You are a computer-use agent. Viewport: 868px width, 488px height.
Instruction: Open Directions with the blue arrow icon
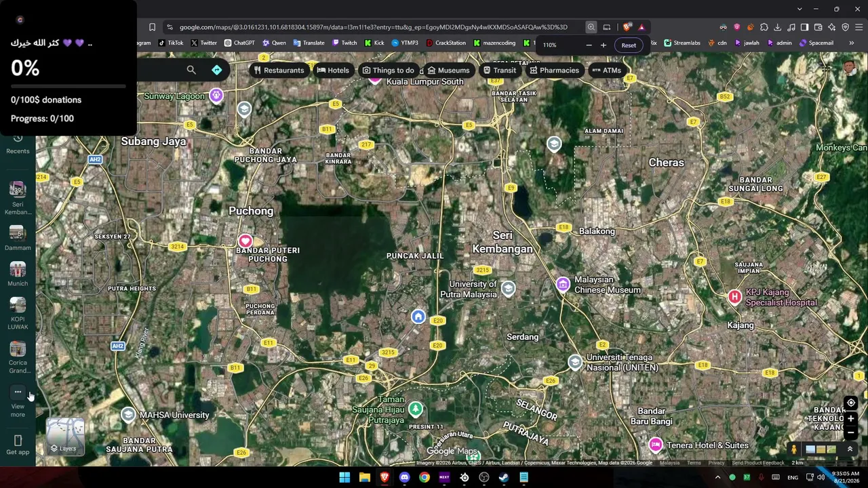pos(216,70)
